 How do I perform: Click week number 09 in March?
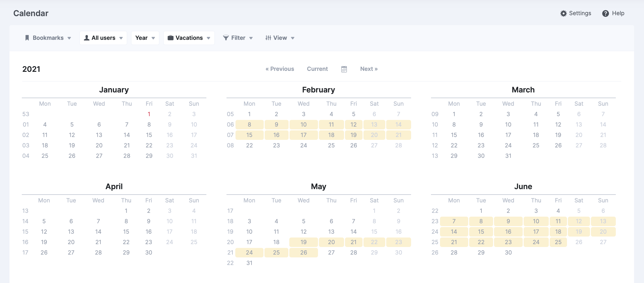(x=435, y=114)
